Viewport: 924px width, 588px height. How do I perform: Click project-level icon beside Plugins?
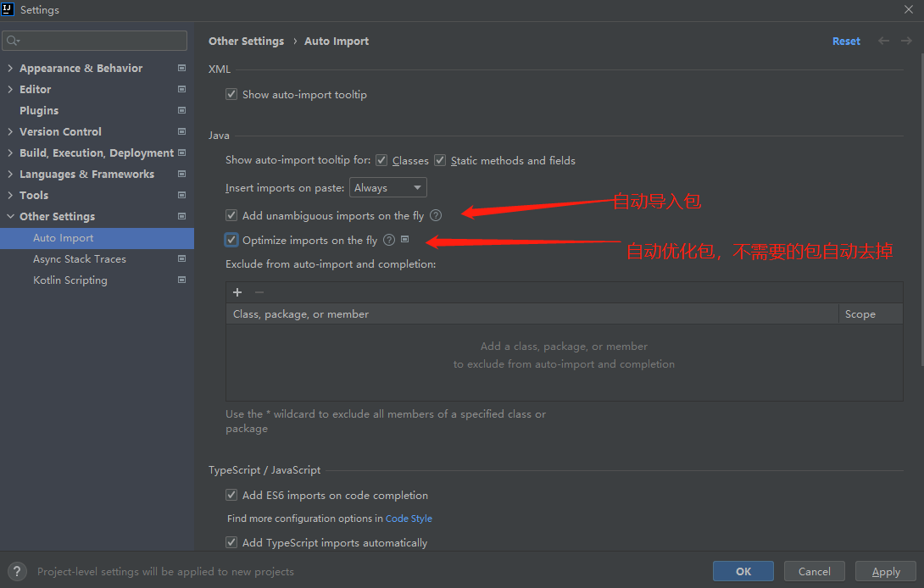[181, 111]
